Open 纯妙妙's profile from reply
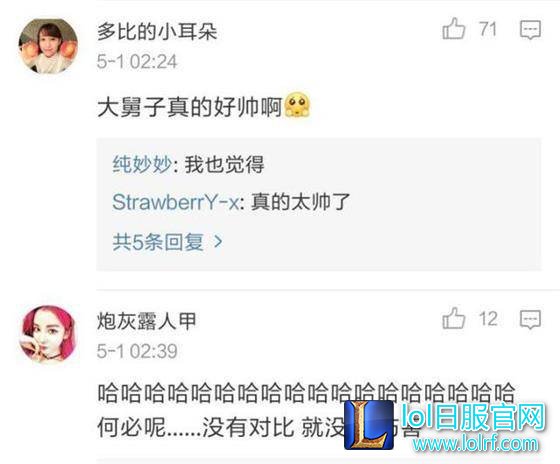Viewport: 560px width, 464px height. point(142,165)
